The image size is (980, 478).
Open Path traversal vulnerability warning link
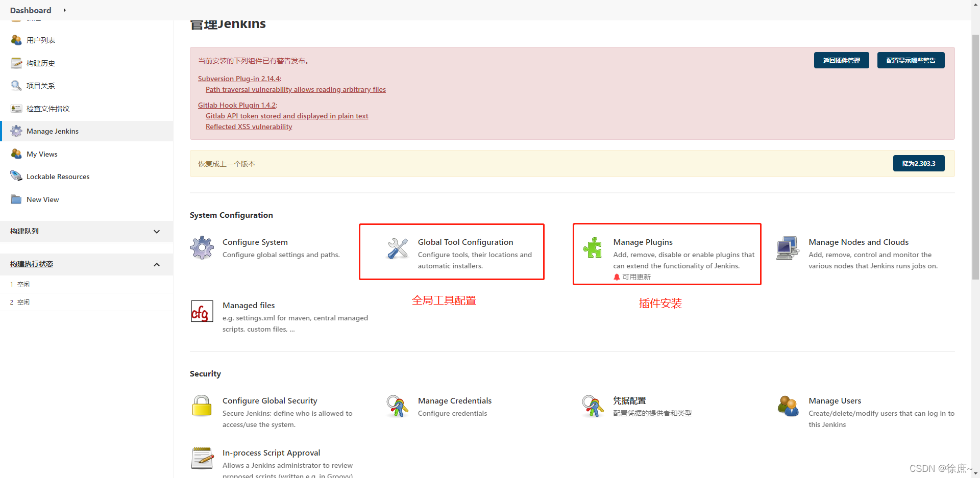pos(296,89)
